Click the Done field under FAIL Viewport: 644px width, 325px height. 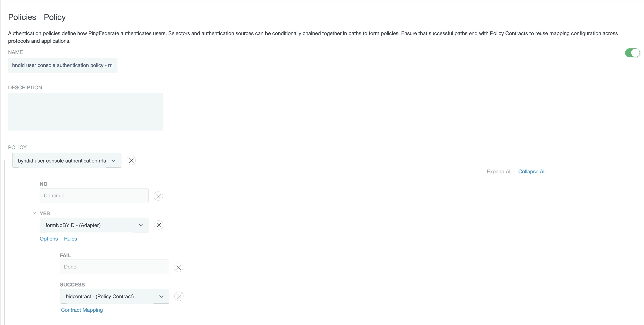[114, 267]
